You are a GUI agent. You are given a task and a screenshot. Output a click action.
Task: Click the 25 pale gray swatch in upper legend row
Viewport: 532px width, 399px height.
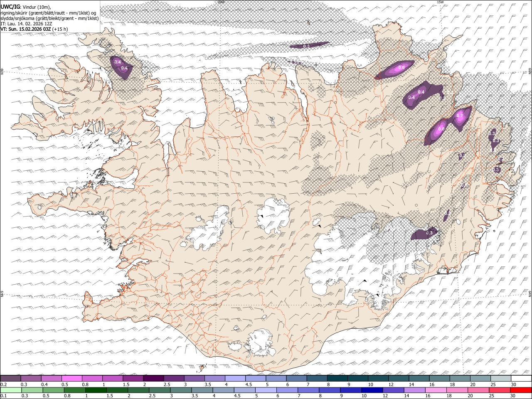click(x=501, y=378)
